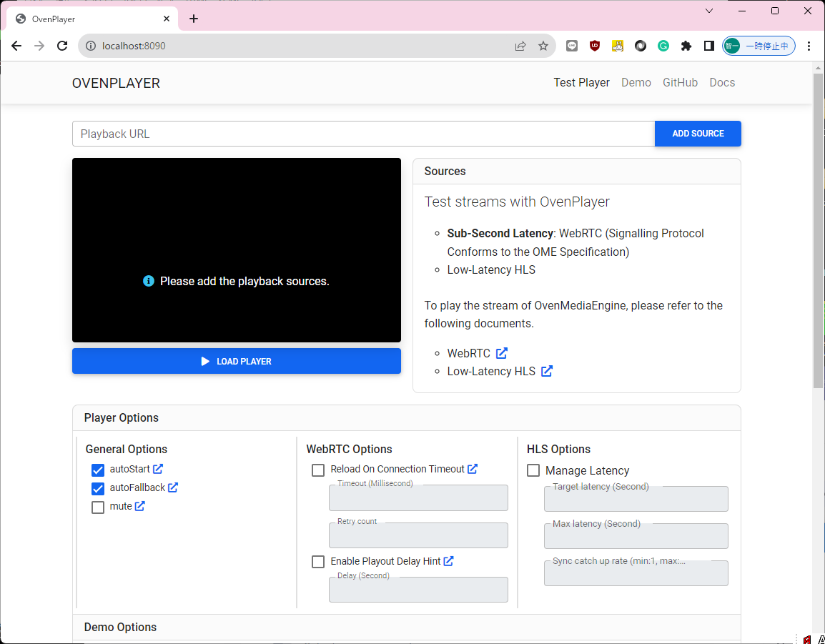Tick the Reload On Connection Timeout checkbox
The width and height of the screenshot is (825, 644).
[318, 470]
